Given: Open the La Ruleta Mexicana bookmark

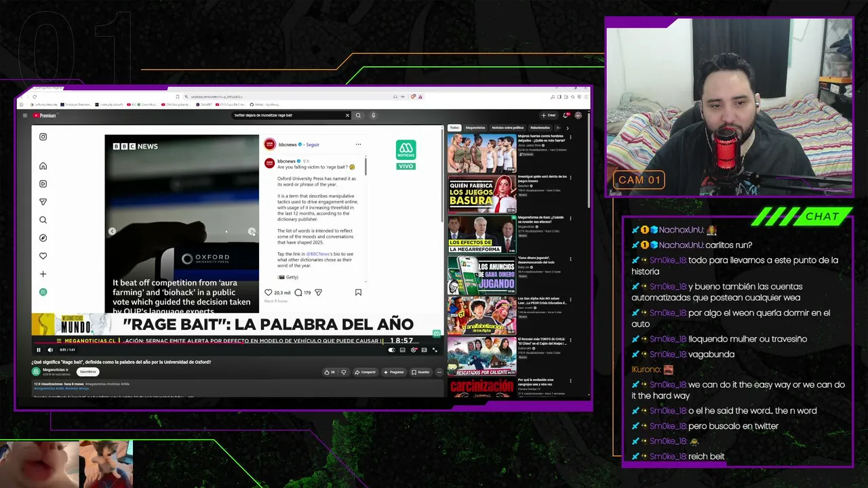Looking at the screenshot, I should point(45,104).
